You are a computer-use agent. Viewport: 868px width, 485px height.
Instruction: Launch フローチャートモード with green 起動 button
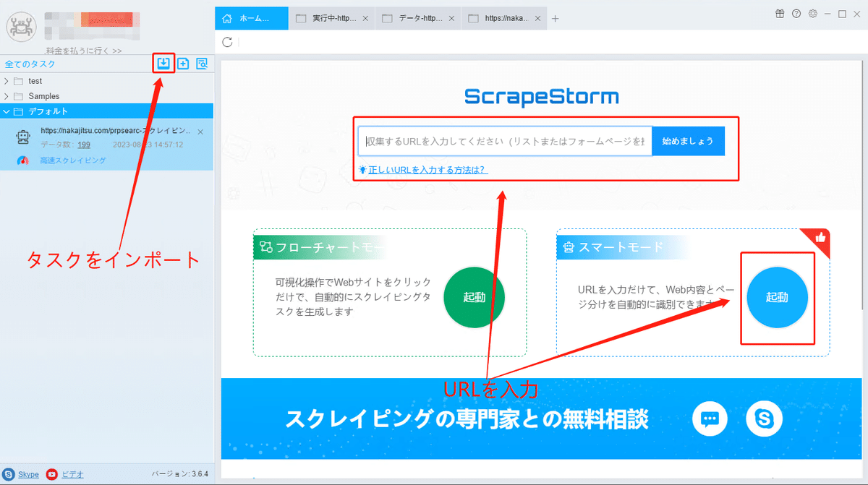pos(474,298)
